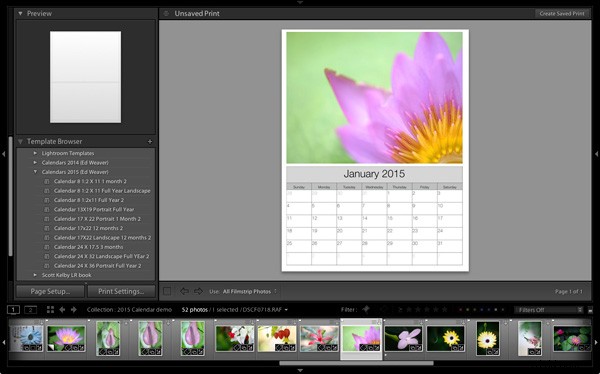Click the left panel vertical scrollbar
600x374 pixels.
(10, 196)
